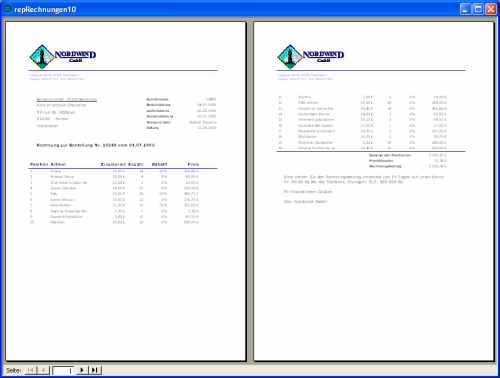The image size is (500, 378).
Task: Advance to the next report page
Action: [x=82, y=370]
